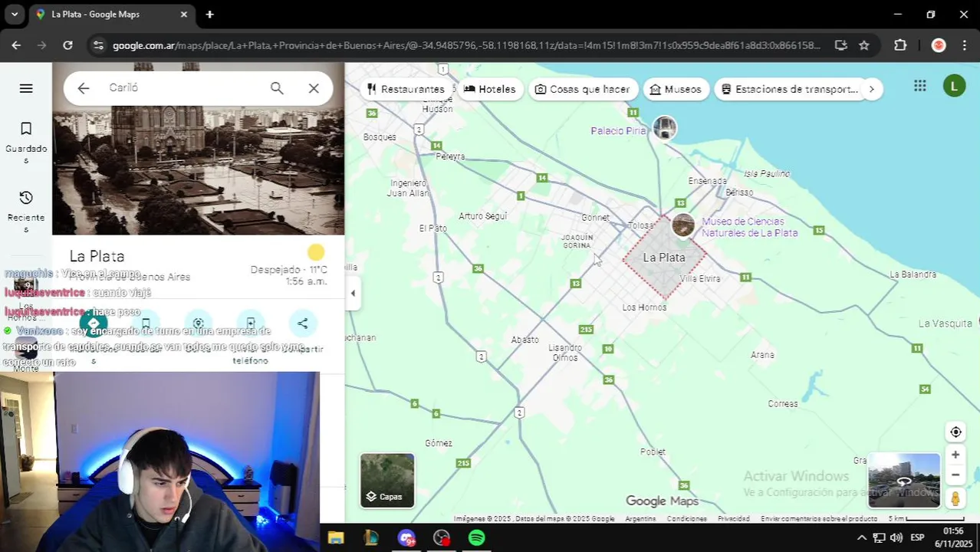Viewport: 980px width, 552px height.
Task: Filter map by Hoteles chip
Action: coord(489,89)
